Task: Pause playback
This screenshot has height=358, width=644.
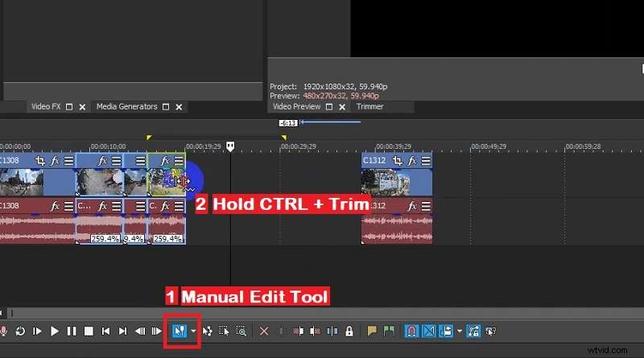Action: coord(72,331)
